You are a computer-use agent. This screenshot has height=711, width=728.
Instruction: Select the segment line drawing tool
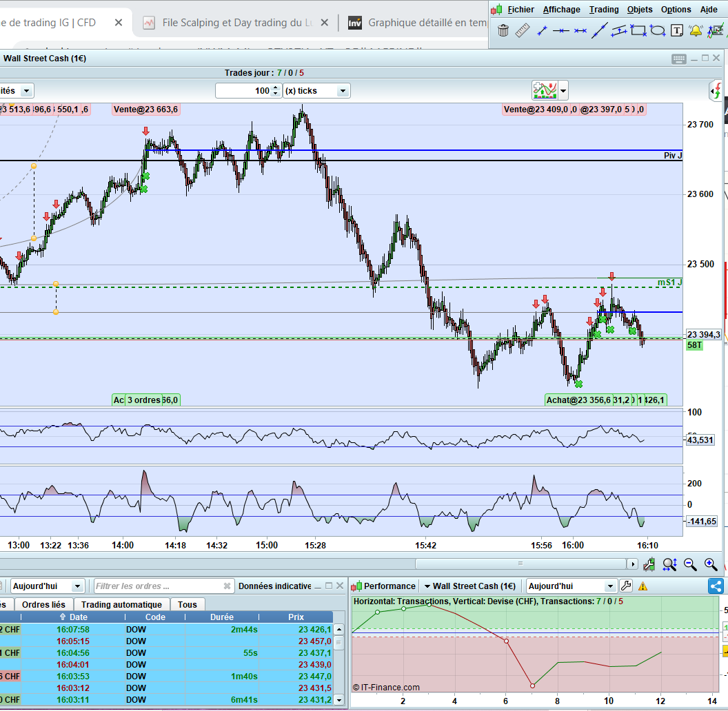pos(542,30)
